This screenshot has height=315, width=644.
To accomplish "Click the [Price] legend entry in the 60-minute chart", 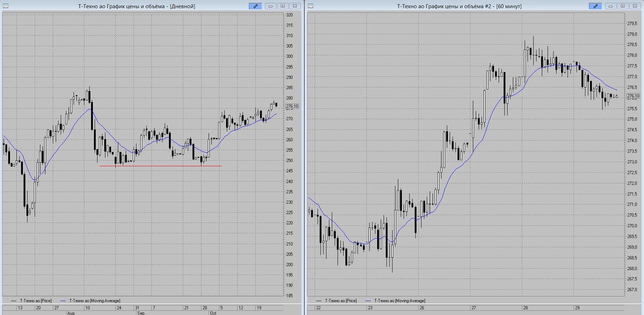I will (x=341, y=301).
